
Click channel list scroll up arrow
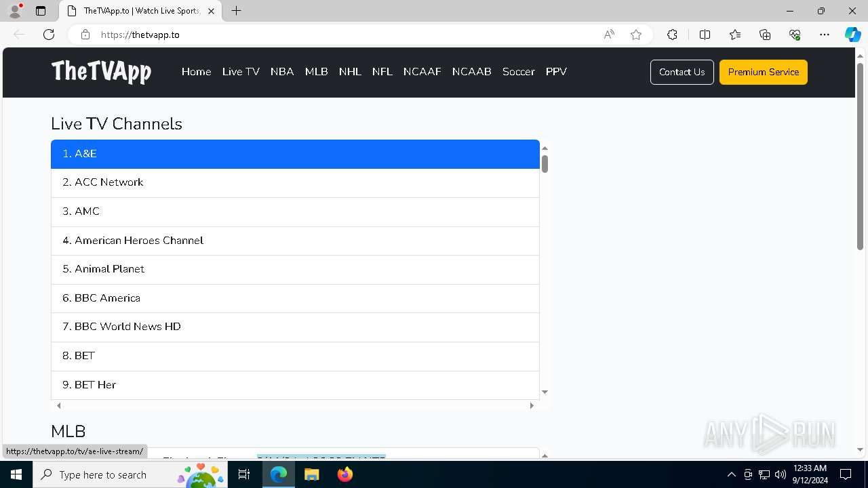pos(545,148)
